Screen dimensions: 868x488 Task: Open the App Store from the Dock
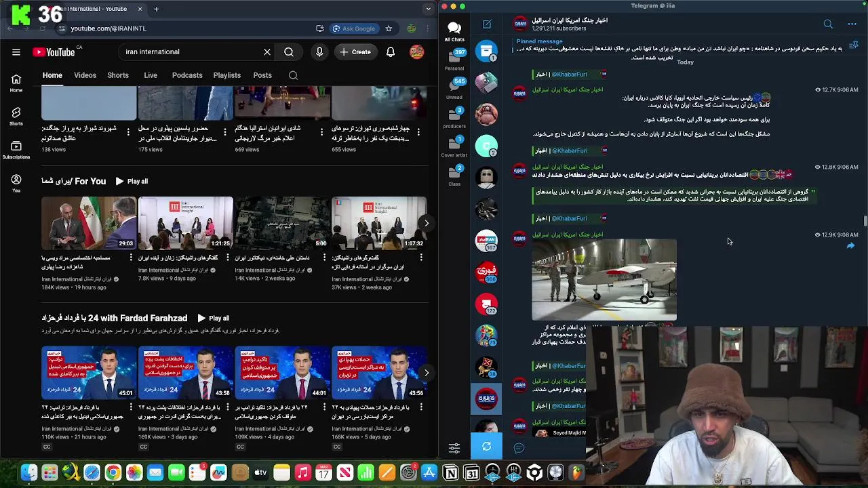pos(429,472)
